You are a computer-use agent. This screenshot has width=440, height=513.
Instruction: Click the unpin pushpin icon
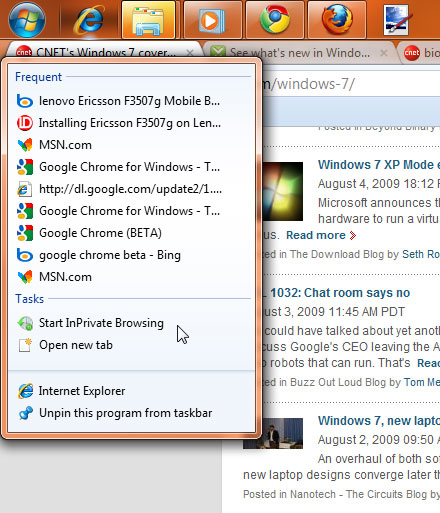tap(25, 413)
